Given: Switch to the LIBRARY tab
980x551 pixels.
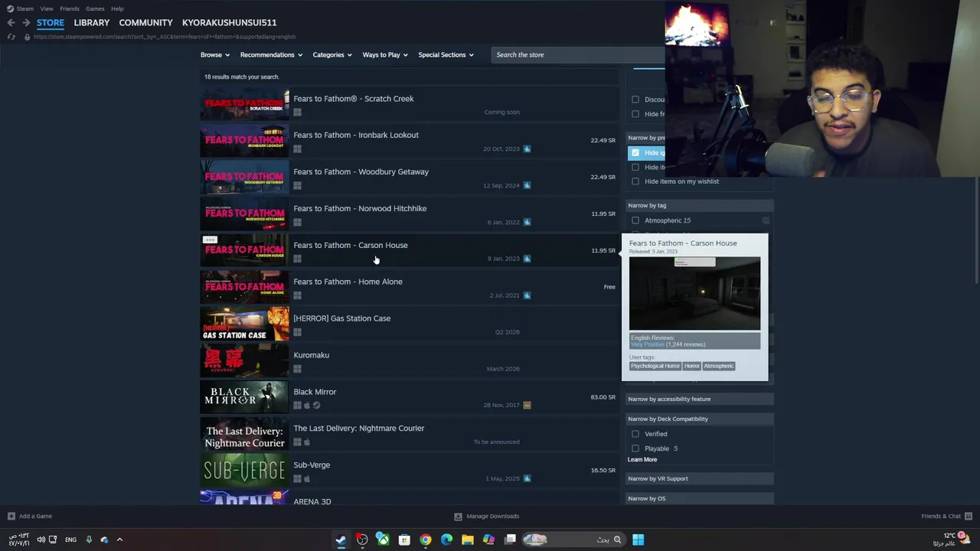Looking at the screenshot, I should (92, 22).
